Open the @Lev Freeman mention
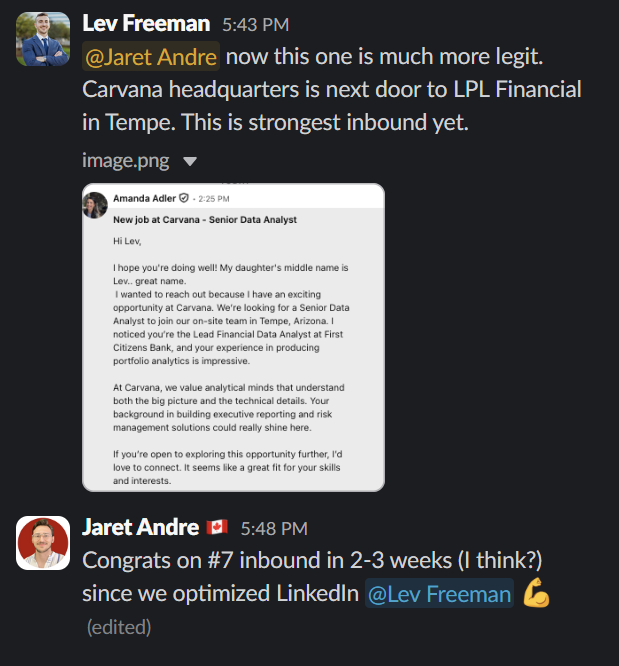 (439, 593)
